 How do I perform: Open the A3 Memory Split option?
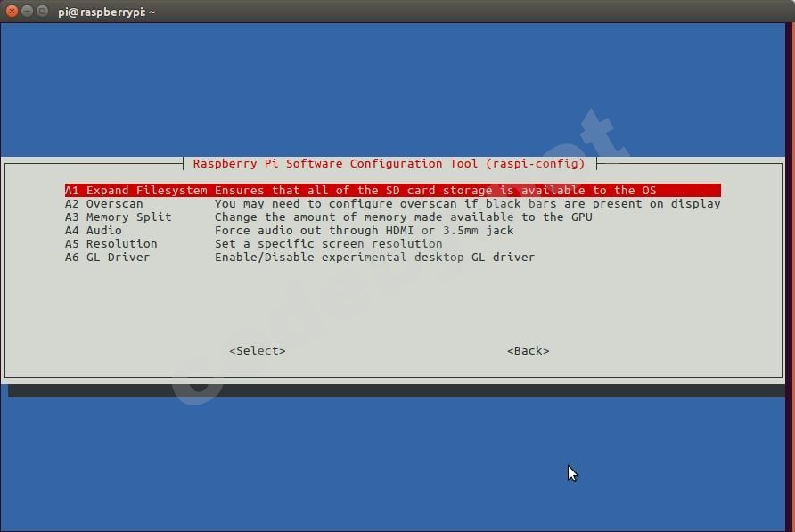[x=329, y=217]
